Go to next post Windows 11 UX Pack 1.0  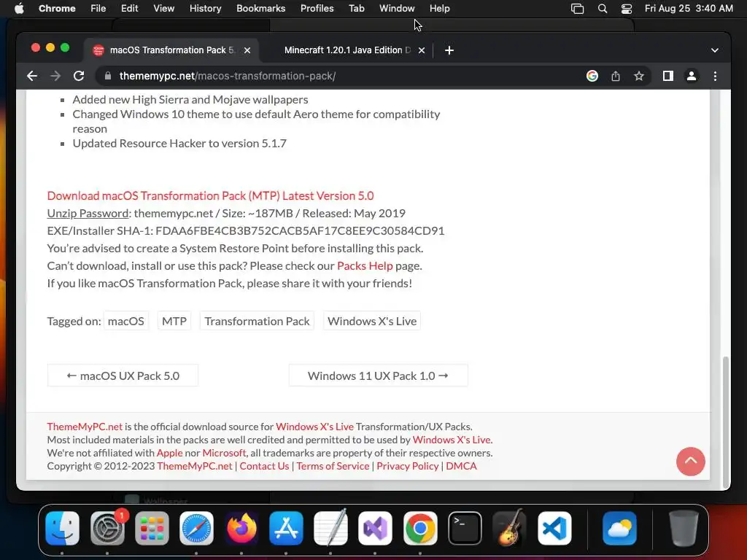379,376
